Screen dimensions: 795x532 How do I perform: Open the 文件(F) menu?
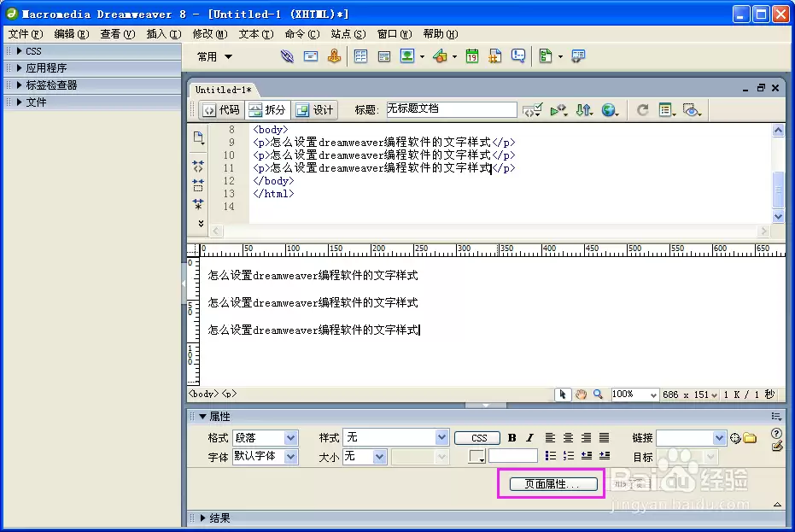26,34
